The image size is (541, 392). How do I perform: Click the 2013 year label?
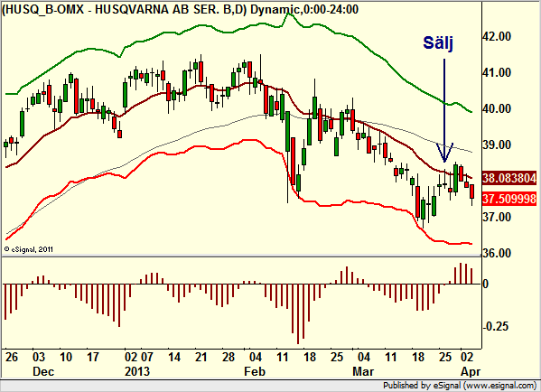point(137,371)
